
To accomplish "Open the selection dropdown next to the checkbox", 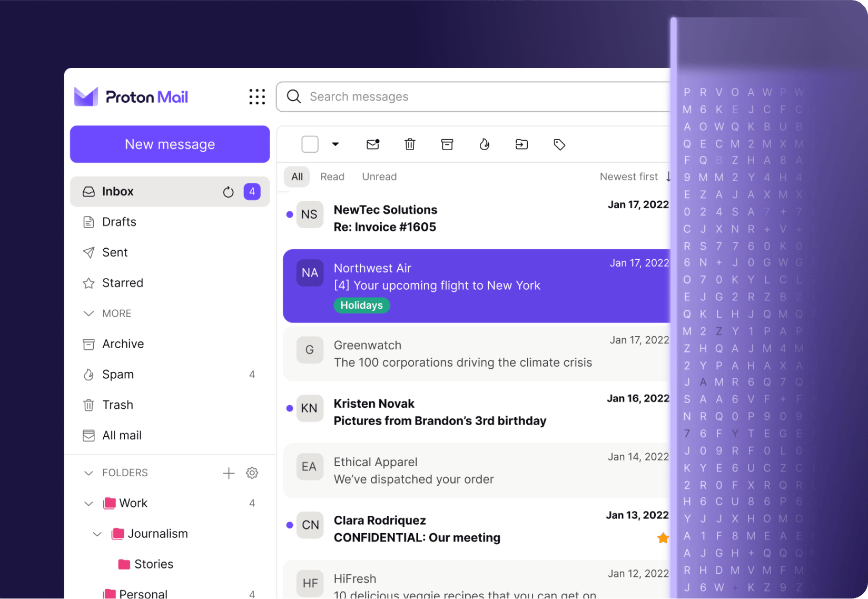I will coord(336,144).
